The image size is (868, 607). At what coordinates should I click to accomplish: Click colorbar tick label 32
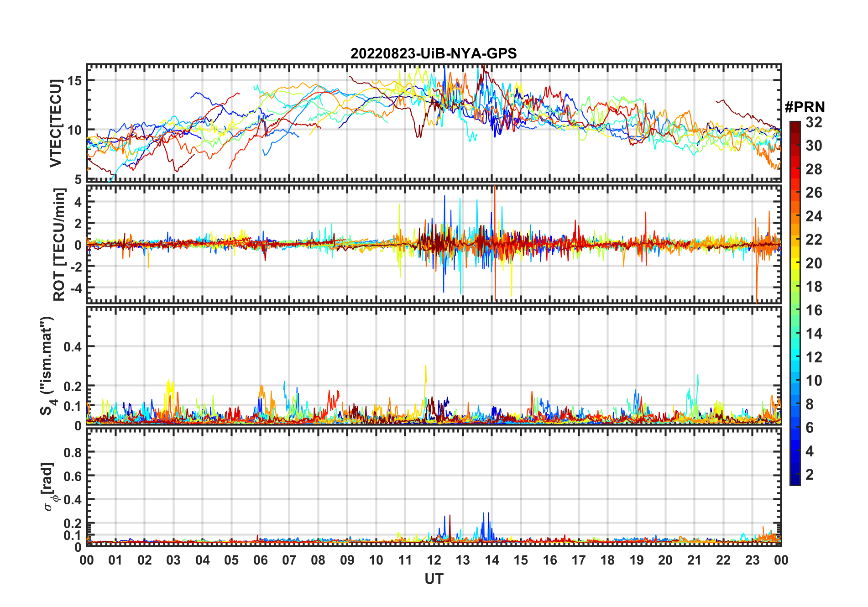pos(814,122)
